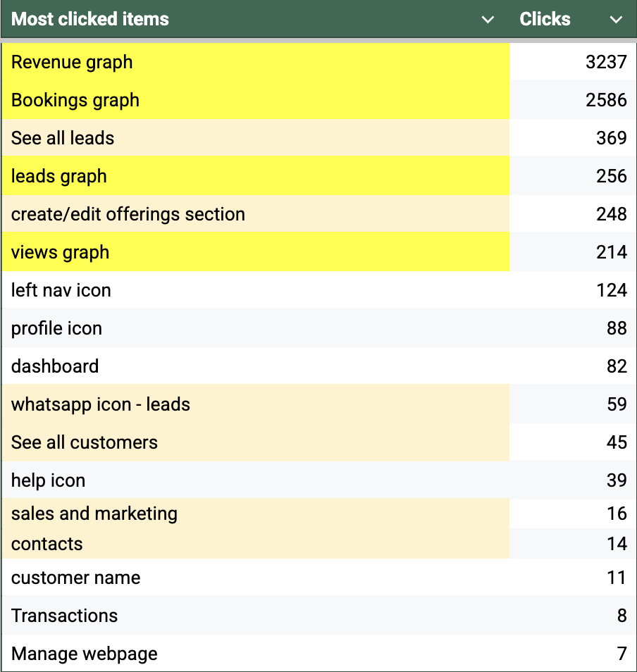Image resolution: width=637 pixels, height=672 pixels.
Task: Click the Manage webpage cell
Action: 85,654
